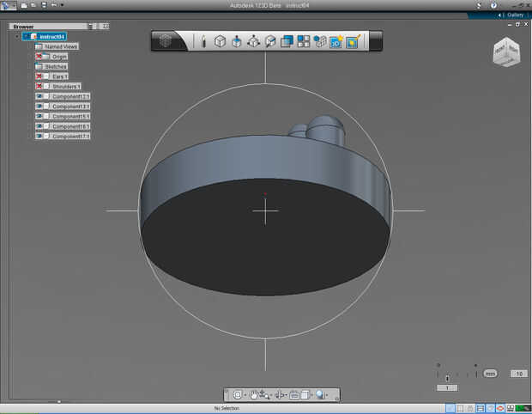Click the ruler scale value field showing 10
The image size is (532, 414).
518,374
